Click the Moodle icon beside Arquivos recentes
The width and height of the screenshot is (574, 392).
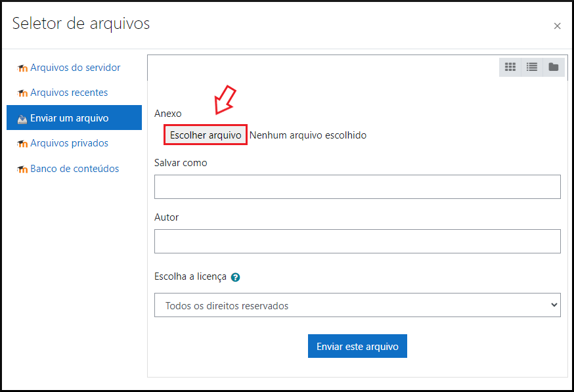pyautogui.click(x=22, y=93)
